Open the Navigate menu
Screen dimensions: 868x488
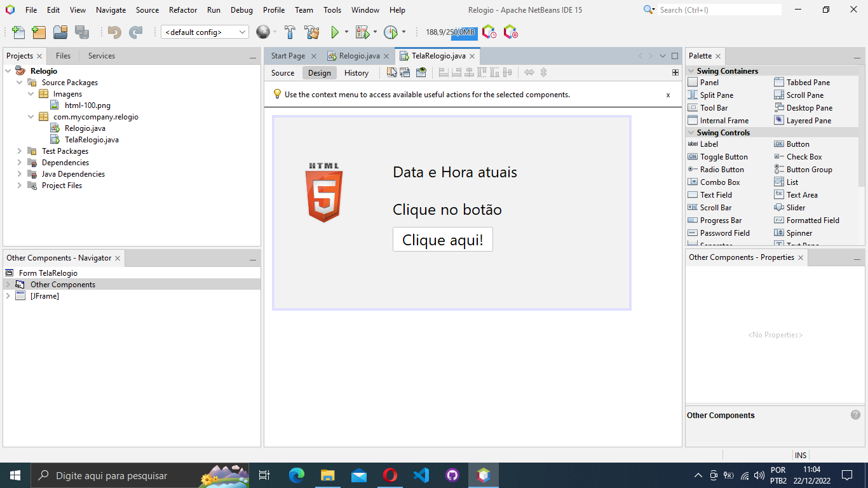(x=111, y=10)
